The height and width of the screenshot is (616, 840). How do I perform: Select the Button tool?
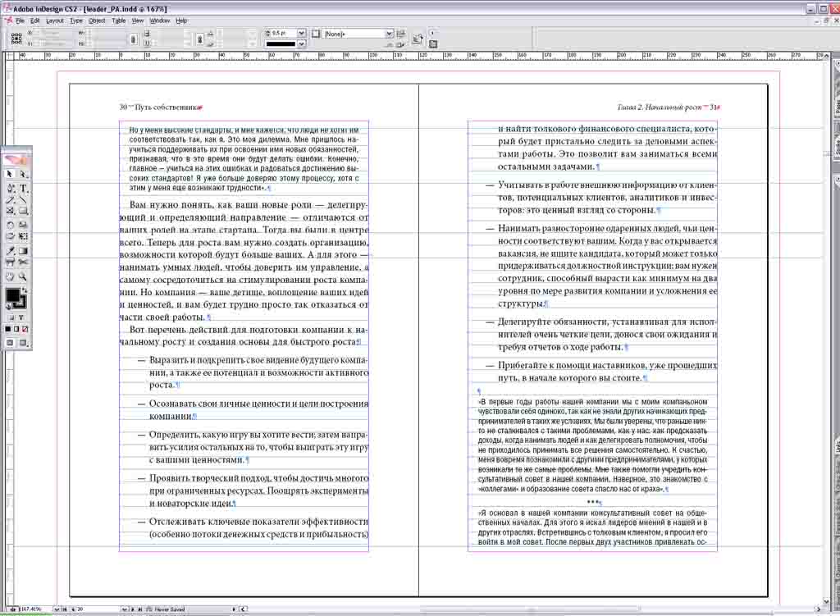[10, 262]
